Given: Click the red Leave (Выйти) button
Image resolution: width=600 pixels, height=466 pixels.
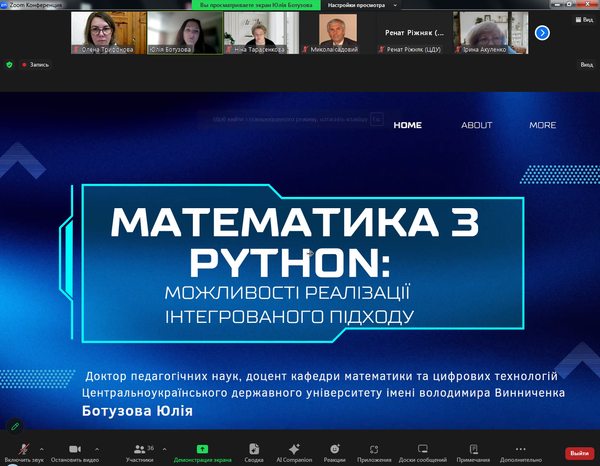Looking at the screenshot, I should (578, 452).
